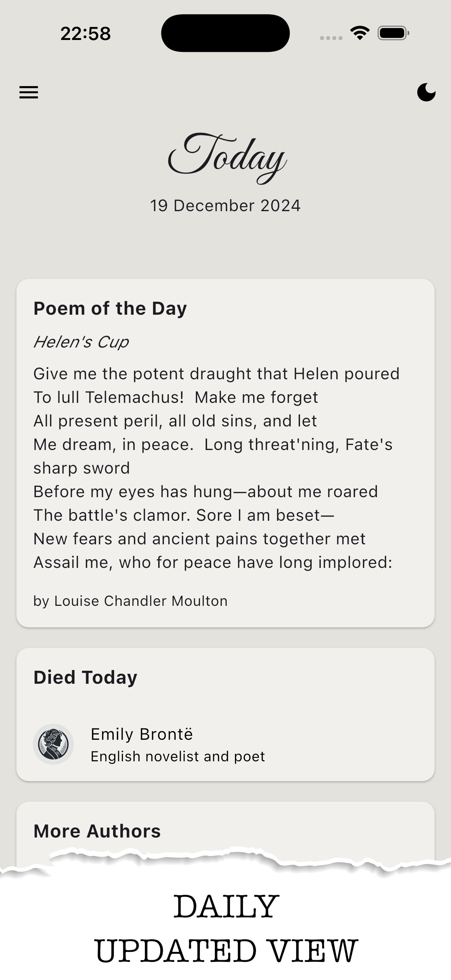Tap the battery status icon

coord(393,33)
